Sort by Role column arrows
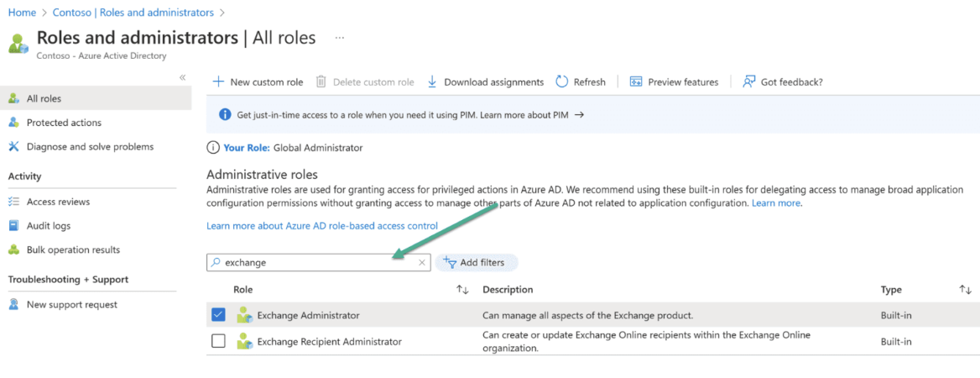980x378 pixels. pos(462,290)
